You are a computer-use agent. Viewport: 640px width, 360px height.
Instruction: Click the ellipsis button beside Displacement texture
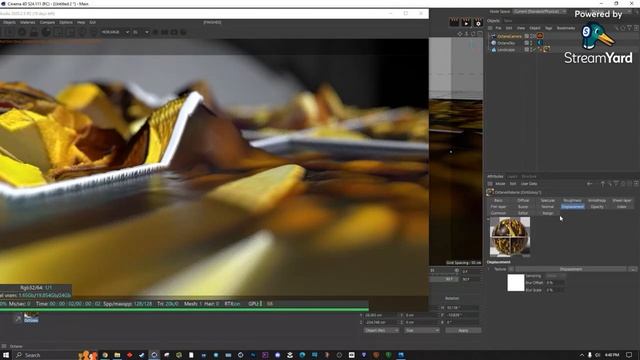pos(632,269)
